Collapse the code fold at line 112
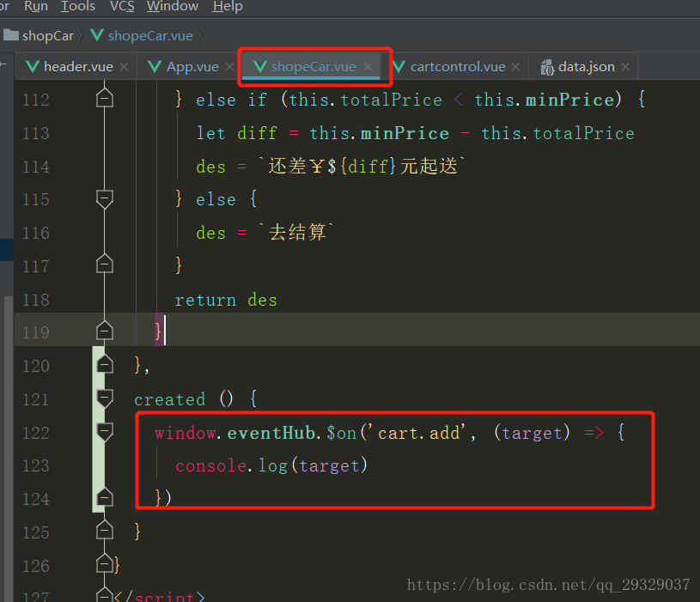The image size is (700, 602). 105,98
